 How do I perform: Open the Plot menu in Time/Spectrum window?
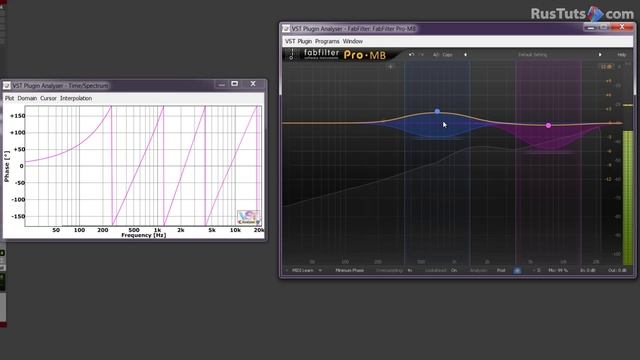click(x=9, y=98)
